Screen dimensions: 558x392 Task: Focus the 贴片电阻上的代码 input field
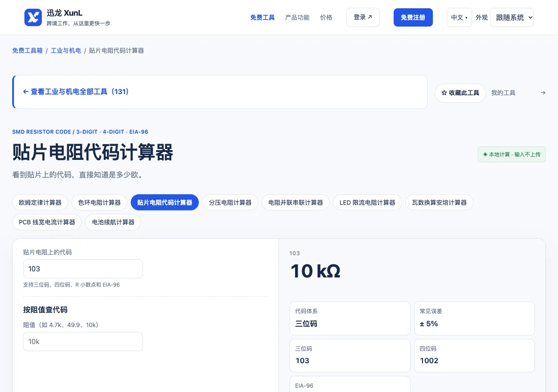(83, 269)
